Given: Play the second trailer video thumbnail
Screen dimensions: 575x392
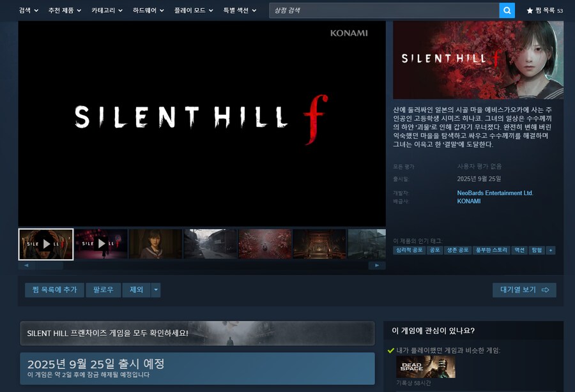Looking at the screenshot, I should (101, 244).
